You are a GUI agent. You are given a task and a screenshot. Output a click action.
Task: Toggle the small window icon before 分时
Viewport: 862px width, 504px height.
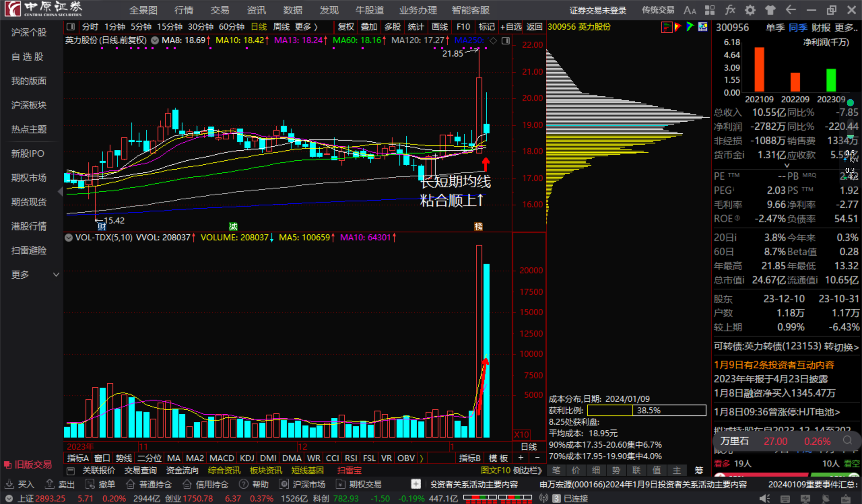71,27
